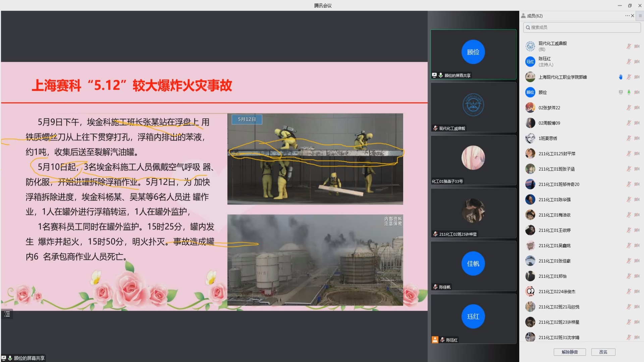Click the members icon beside 成员(62)
This screenshot has height=362, width=644.
(523, 16)
